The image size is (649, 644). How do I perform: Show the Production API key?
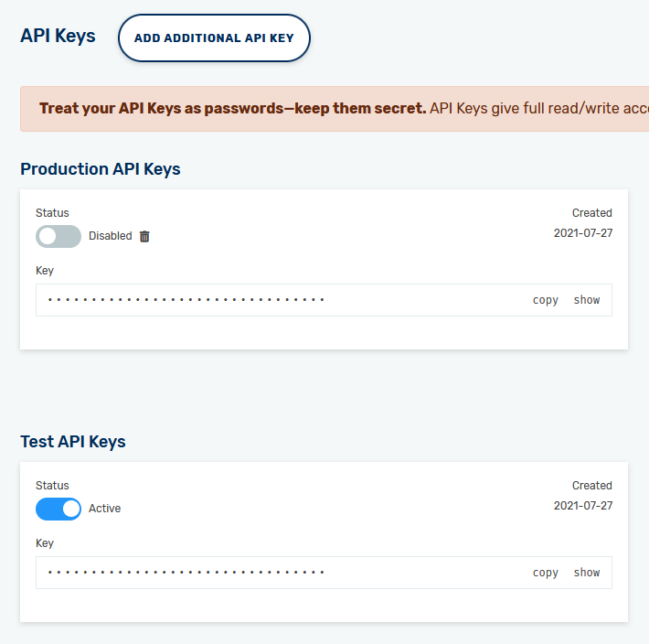coord(587,300)
